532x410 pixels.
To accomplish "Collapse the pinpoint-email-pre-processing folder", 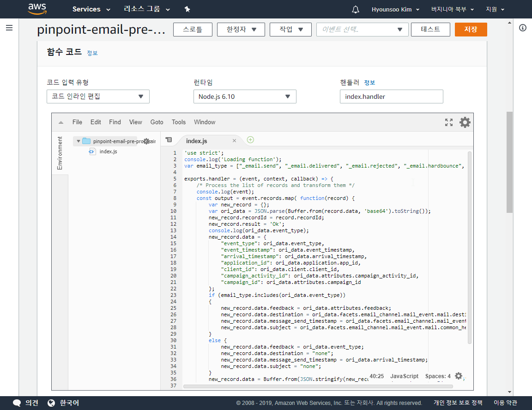I will [79, 141].
